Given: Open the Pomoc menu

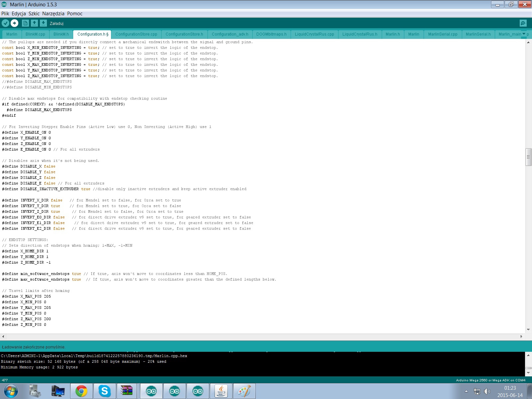Looking at the screenshot, I should (x=75, y=14).
